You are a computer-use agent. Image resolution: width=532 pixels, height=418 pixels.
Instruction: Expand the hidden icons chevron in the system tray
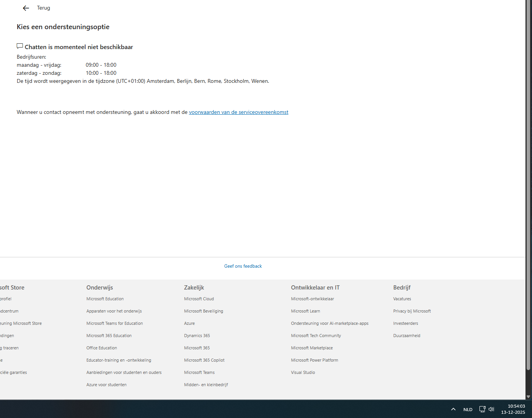453,409
